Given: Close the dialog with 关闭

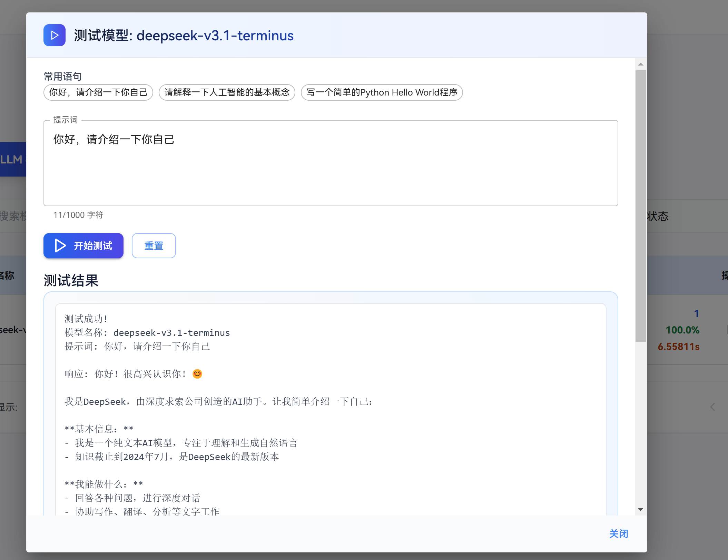Looking at the screenshot, I should coord(618,534).
